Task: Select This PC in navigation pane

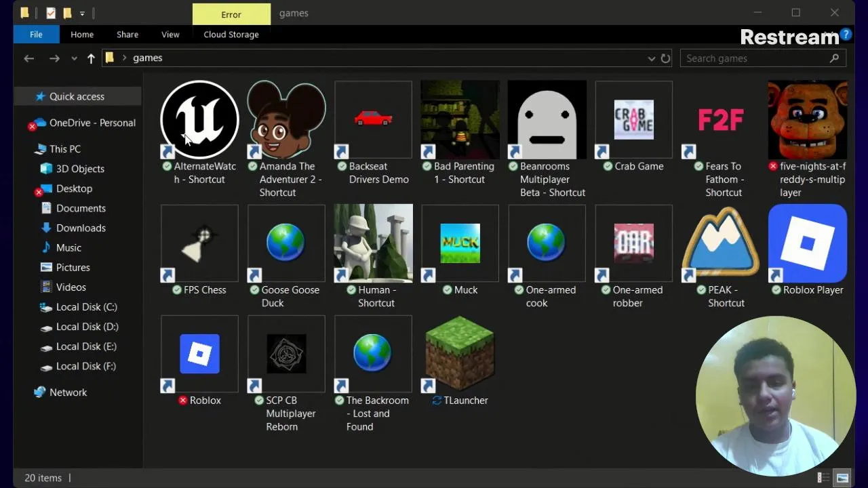Action: 65,149
